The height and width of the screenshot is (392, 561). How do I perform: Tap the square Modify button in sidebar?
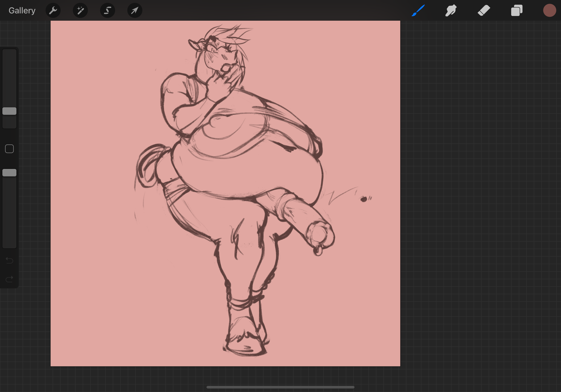pos(9,149)
